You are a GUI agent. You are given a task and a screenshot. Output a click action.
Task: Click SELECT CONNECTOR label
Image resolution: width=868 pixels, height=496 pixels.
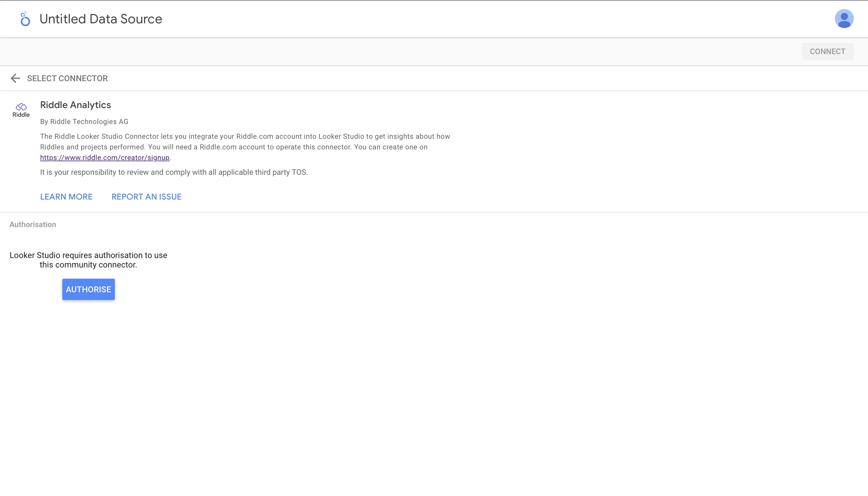[x=67, y=78]
